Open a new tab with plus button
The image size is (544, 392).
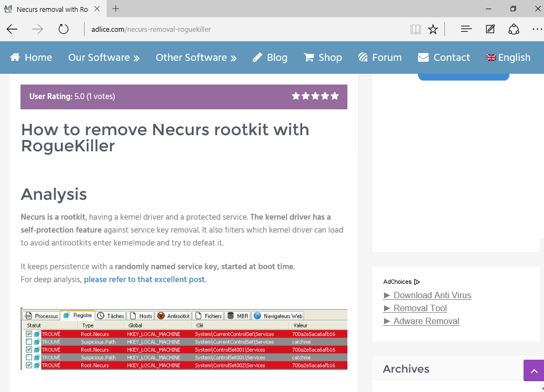coord(116,9)
